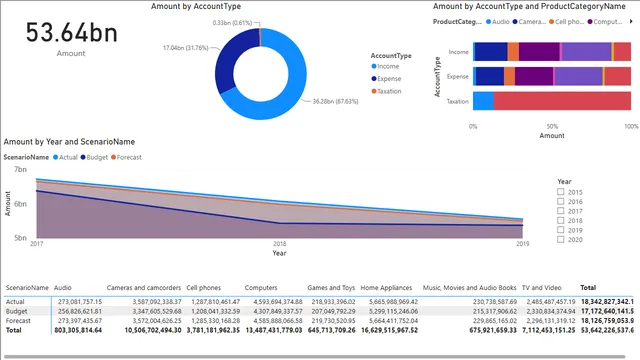Click the table Total row label
The height and width of the screenshot is (360, 640).
pos(13,330)
